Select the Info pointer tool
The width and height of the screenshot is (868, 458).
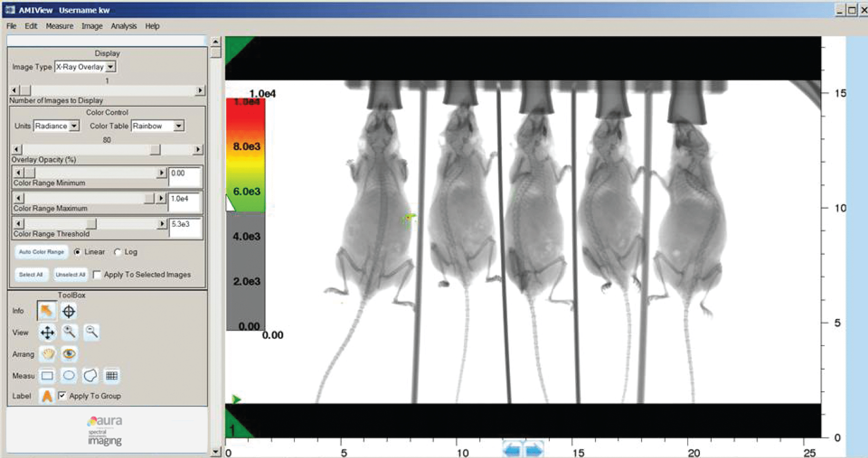click(x=47, y=311)
